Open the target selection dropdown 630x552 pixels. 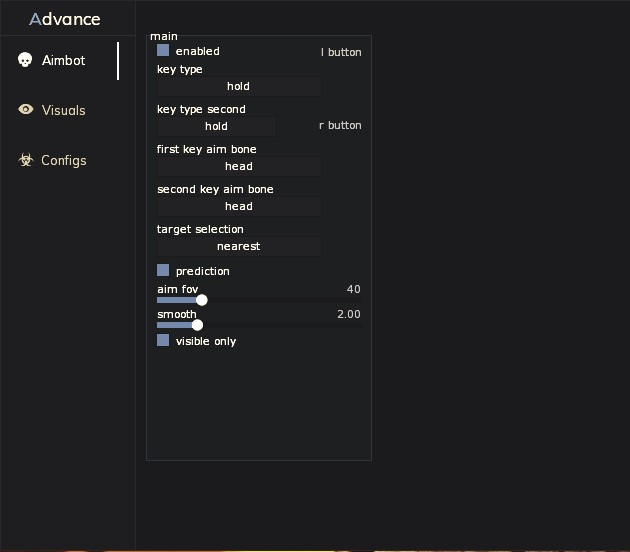pos(238,246)
